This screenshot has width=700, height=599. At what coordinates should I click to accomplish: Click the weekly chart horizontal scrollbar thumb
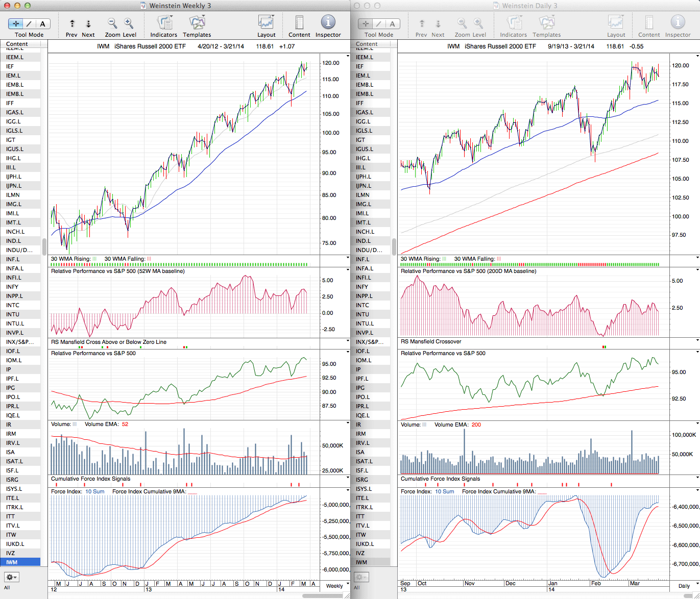[322, 596]
